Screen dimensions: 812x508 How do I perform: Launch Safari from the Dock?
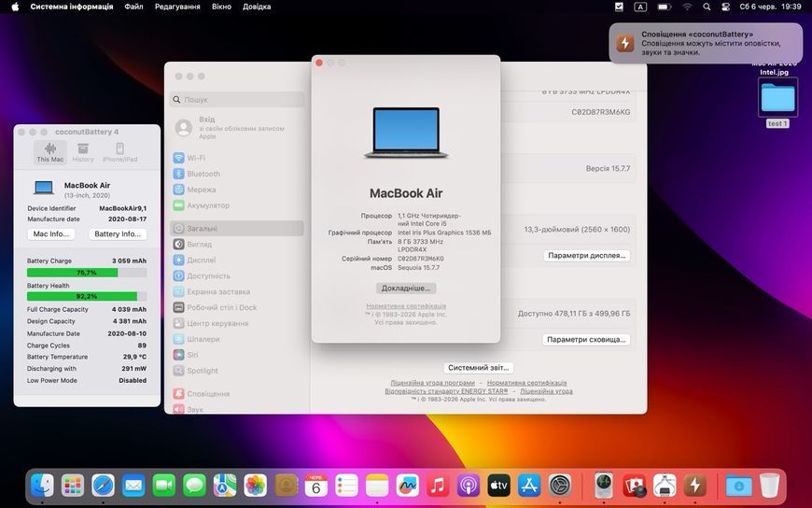(x=103, y=486)
